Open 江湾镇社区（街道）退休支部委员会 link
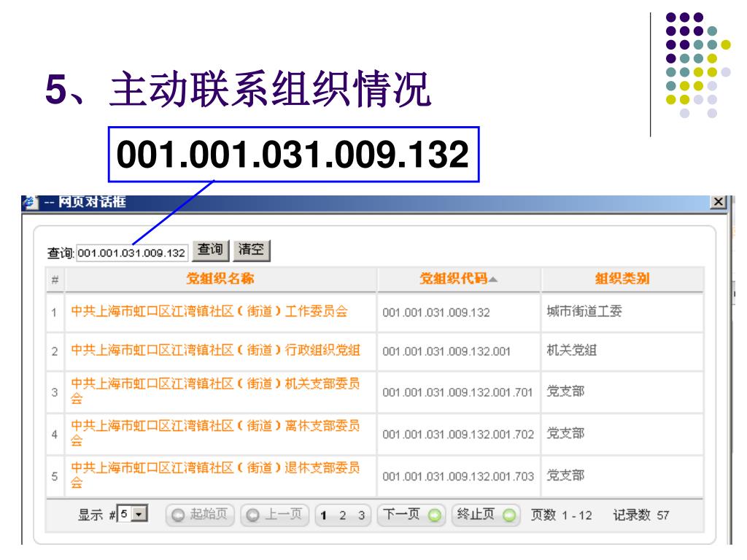Screen dimensions: 747x560 (215, 475)
